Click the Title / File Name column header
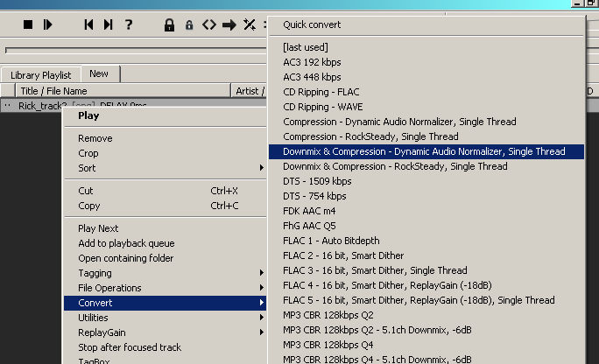This screenshot has height=364, width=599. point(123,91)
